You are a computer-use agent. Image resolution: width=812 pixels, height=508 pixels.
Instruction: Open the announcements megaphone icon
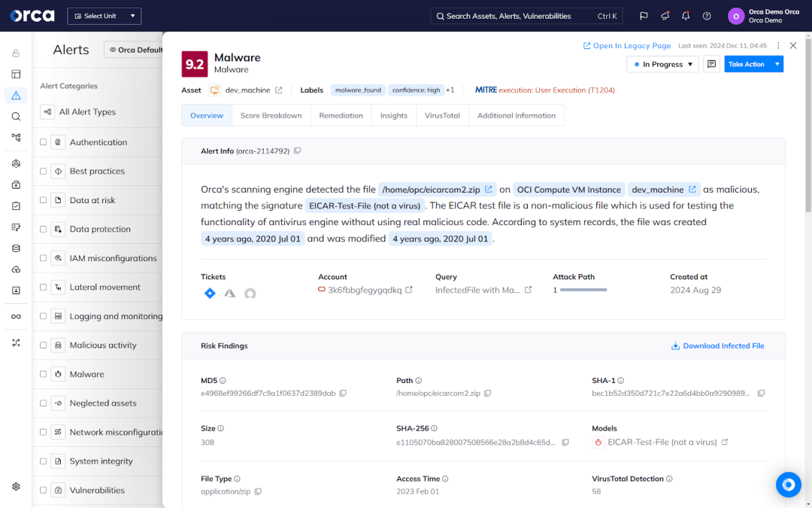(665, 16)
